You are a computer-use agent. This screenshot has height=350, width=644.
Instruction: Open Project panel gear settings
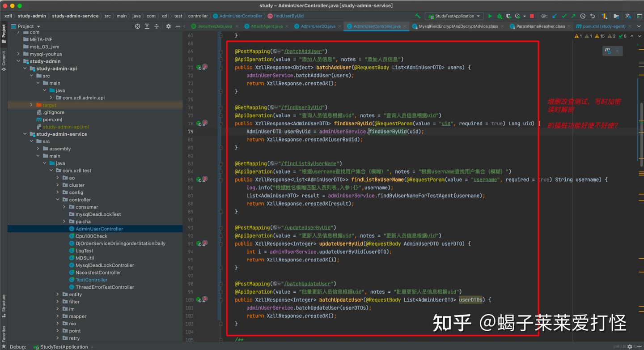169,26
